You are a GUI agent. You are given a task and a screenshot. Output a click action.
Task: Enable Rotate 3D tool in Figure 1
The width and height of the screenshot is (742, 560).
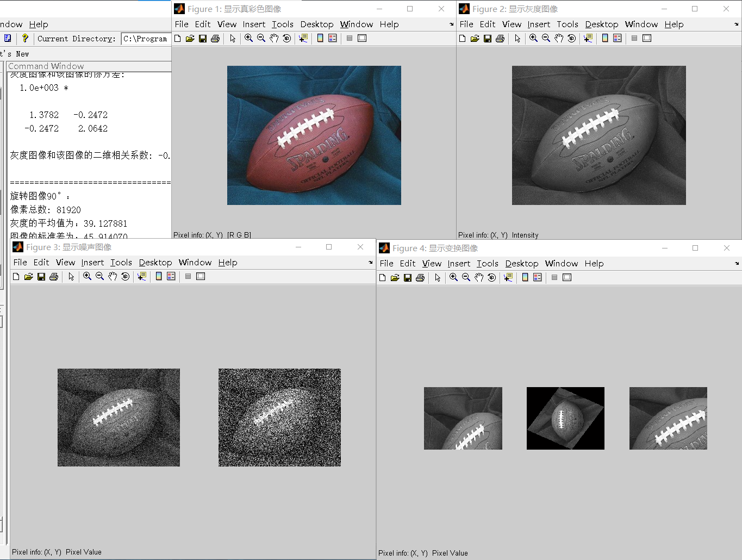[x=287, y=39]
